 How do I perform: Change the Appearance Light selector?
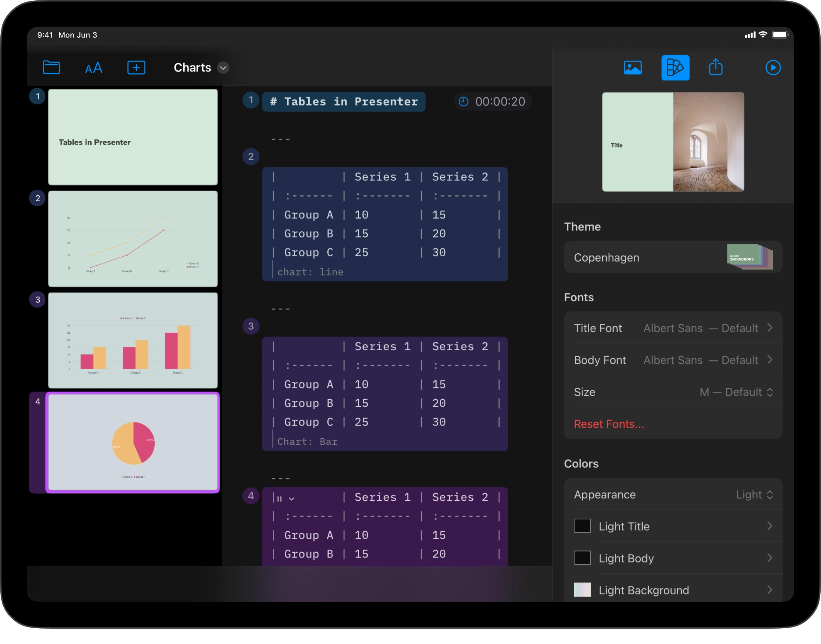[x=754, y=495]
